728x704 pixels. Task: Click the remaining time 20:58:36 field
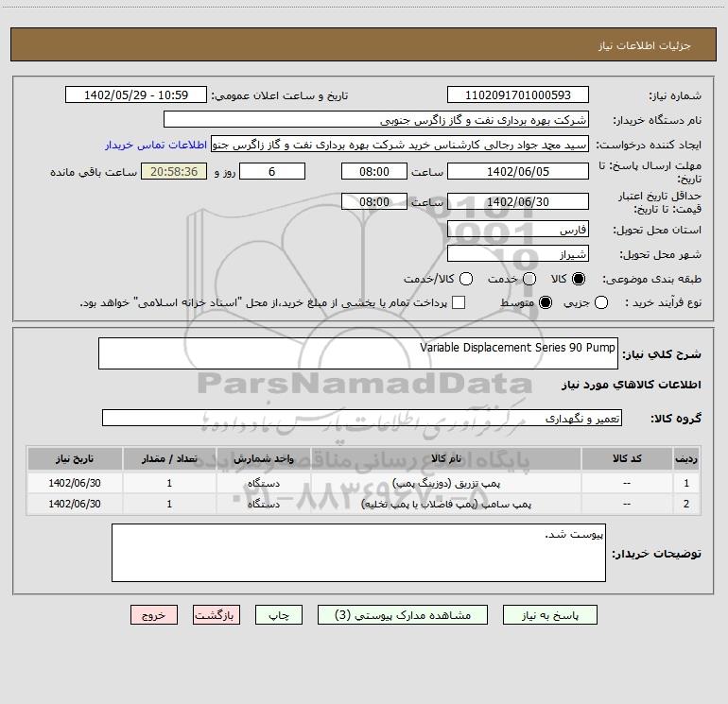tap(174, 171)
